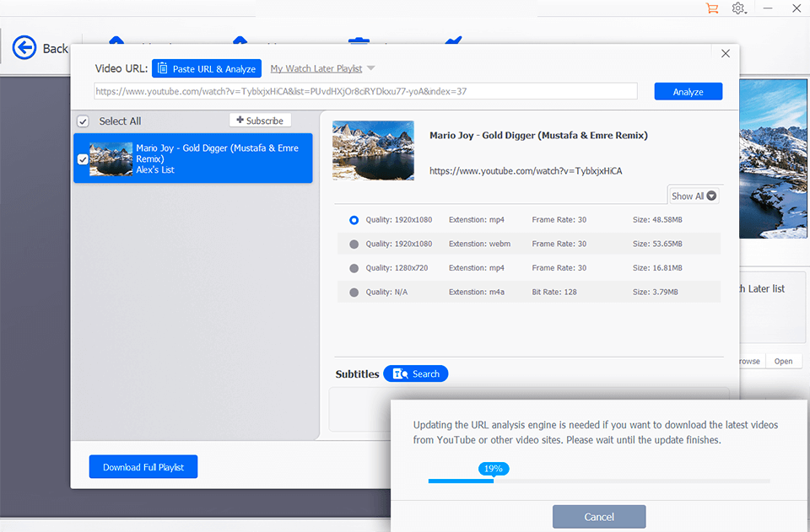This screenshot has width=810, height=532.
Task: Click the Back arrow icon
Action: (24, 48)
